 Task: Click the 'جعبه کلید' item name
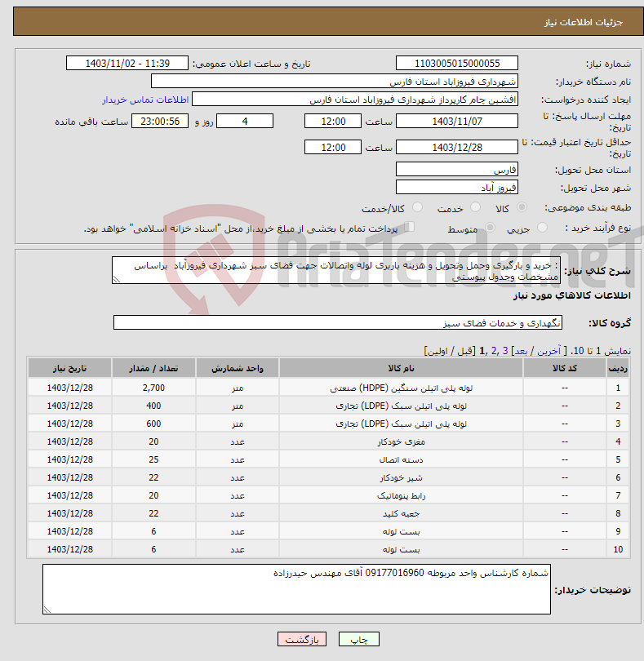(x=401, y=513)
